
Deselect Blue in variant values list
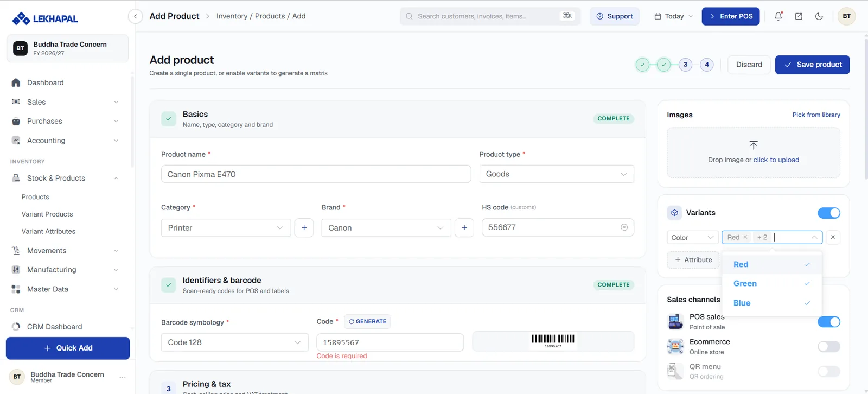(x=772, y=303)
